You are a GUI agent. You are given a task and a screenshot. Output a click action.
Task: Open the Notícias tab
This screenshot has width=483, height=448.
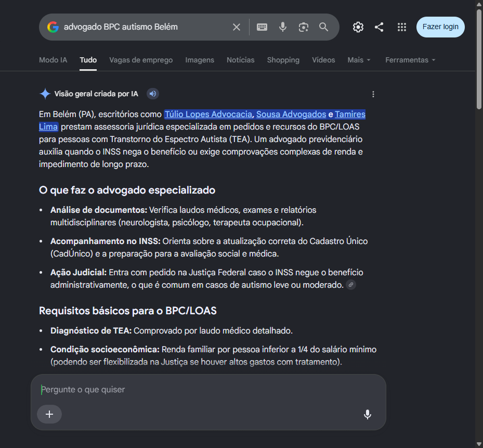[x=241, y=60]
